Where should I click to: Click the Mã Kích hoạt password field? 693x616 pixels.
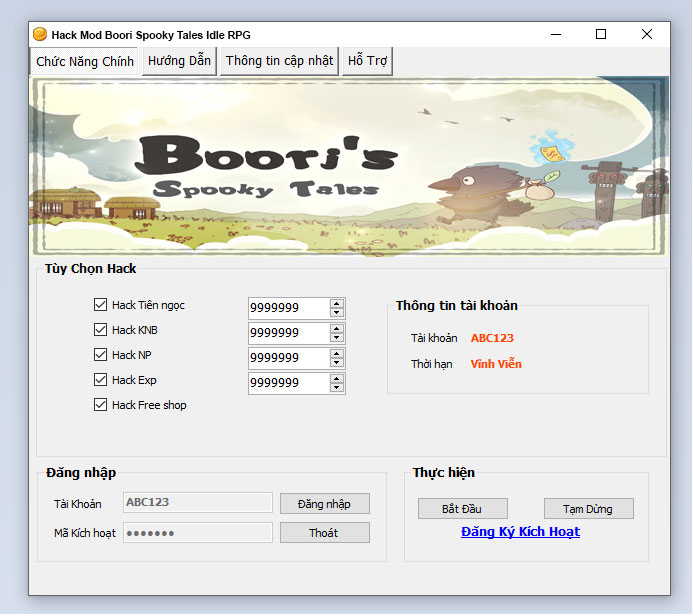tap(198, 533)
